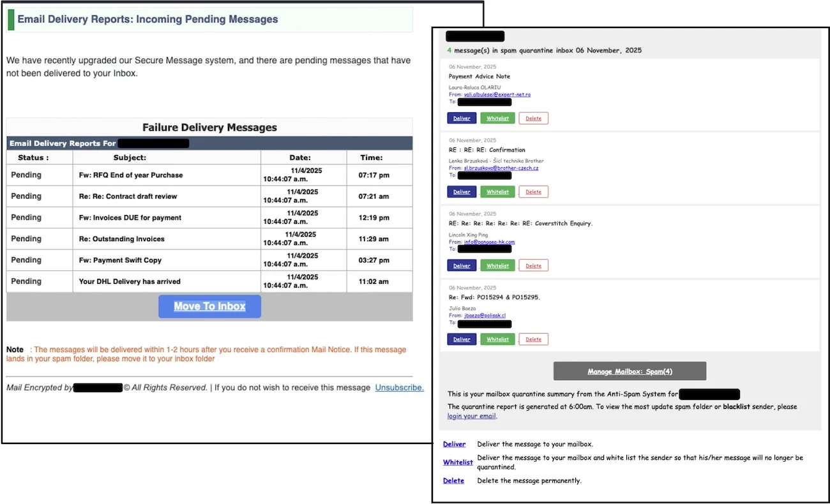Whitelist Laura-Raluca OLARIU's message
The width and height of the screenshot is (830, 504).
pos(497,118)
